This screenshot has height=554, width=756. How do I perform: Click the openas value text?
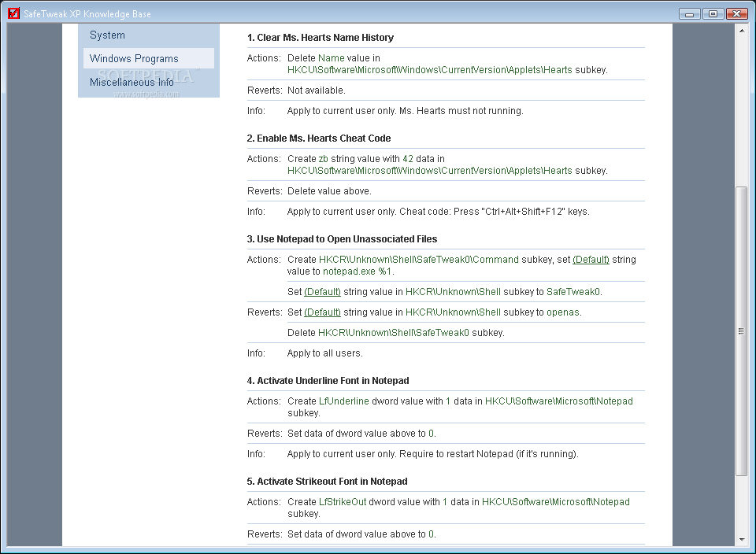(x=562, y=312)
